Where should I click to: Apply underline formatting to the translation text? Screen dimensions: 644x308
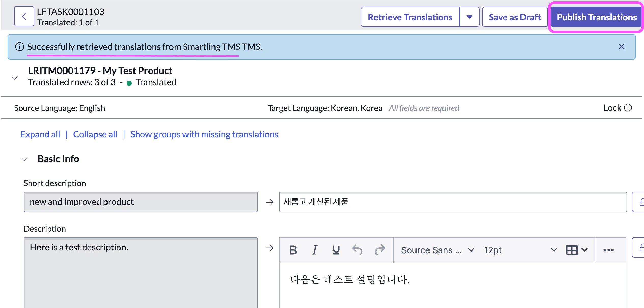(336, 250)
